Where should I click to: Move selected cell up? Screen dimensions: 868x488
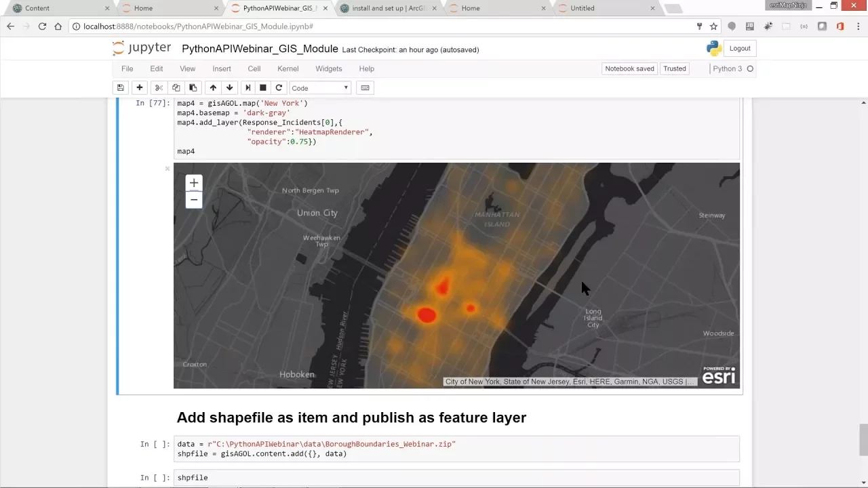click(x=213, y=87)
